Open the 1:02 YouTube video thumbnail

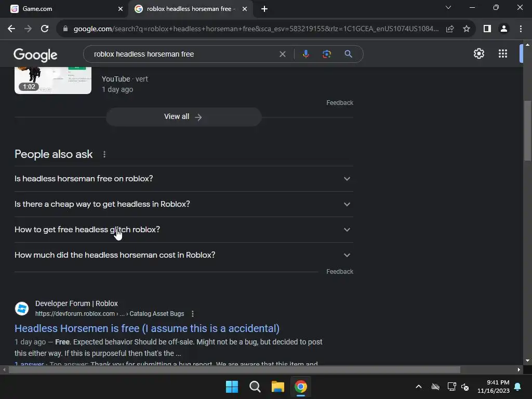point(53,81)
